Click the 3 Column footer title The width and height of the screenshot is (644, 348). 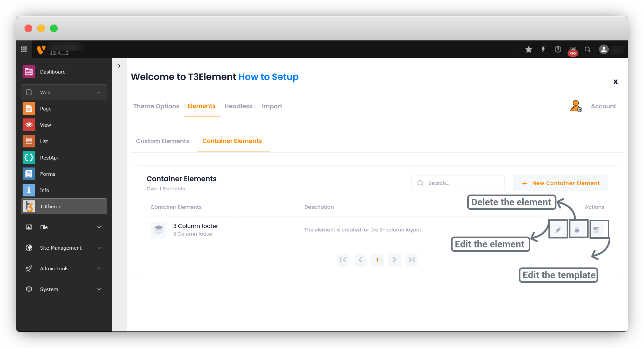(196, 226)
